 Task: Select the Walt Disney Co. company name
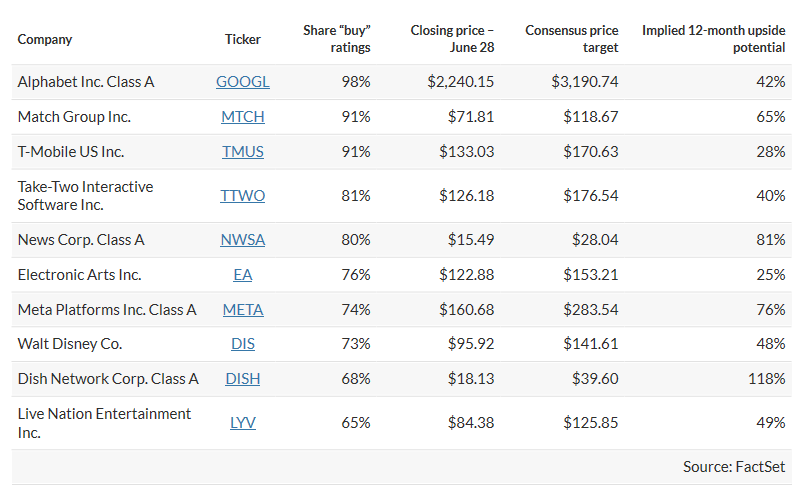70,344
